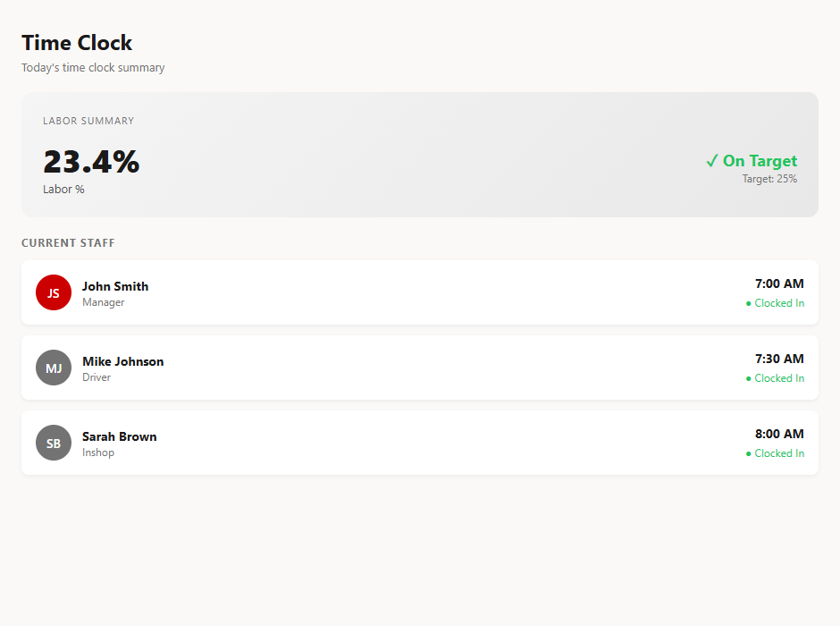The width and height of the screenshot is (840, 626).
Task: Open Mike Johnson's Driver role link
Action: click(x=97, y=376)
